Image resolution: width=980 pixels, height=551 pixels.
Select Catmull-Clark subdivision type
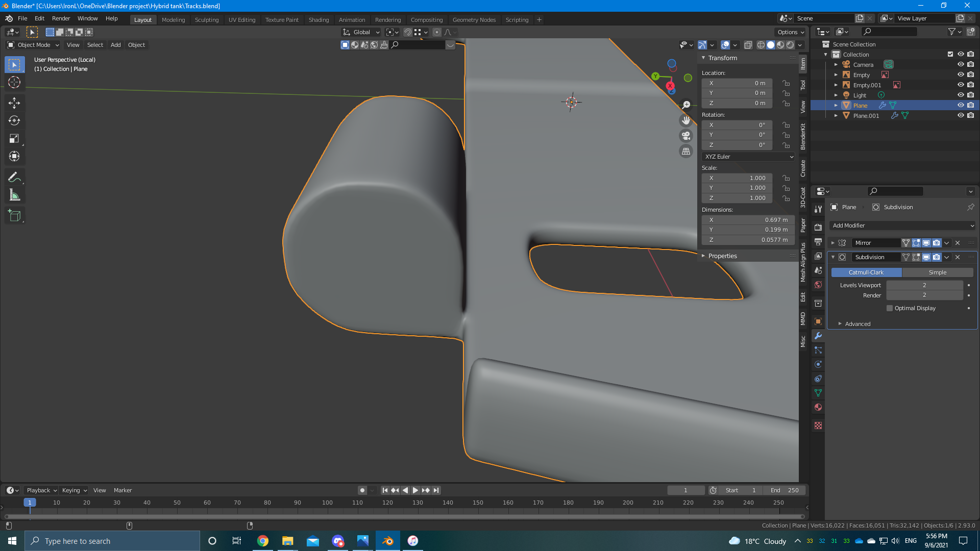(866, 272)
